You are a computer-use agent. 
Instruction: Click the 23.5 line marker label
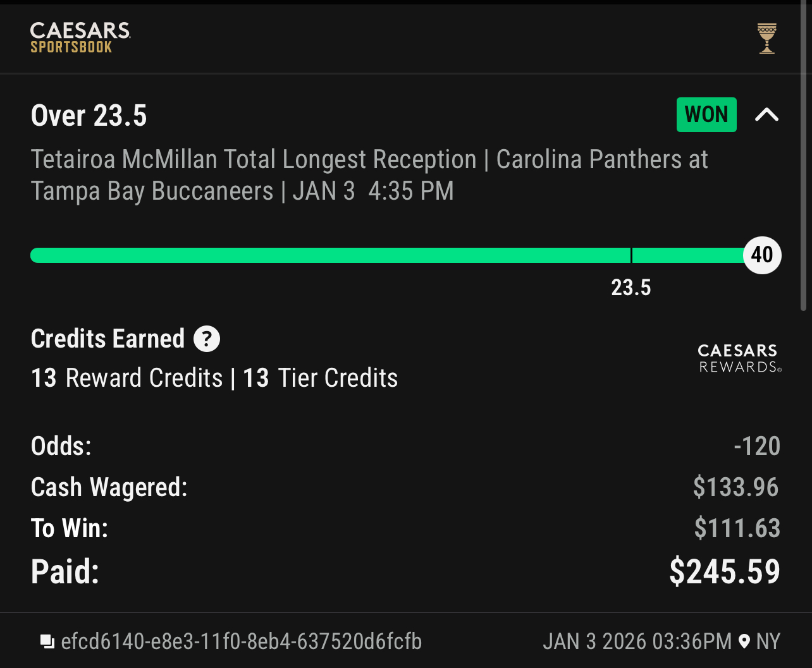pyautogui.click(x=631, y=288)
